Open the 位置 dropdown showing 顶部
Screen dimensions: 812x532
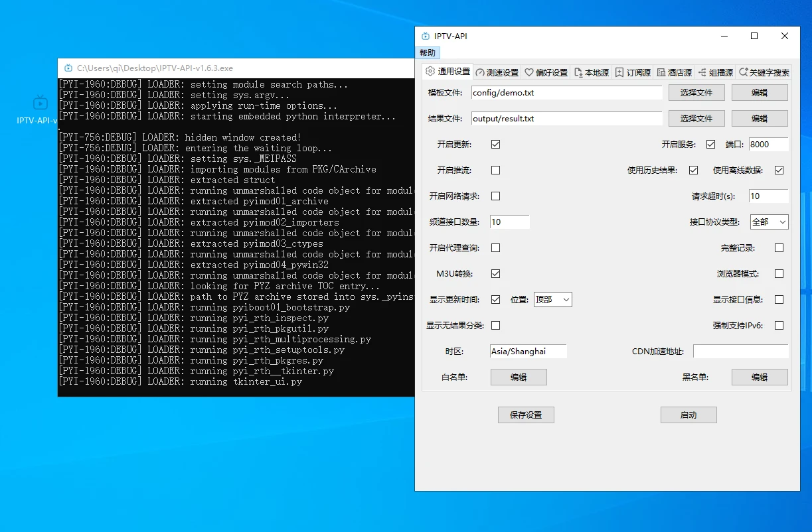point(552,299)
